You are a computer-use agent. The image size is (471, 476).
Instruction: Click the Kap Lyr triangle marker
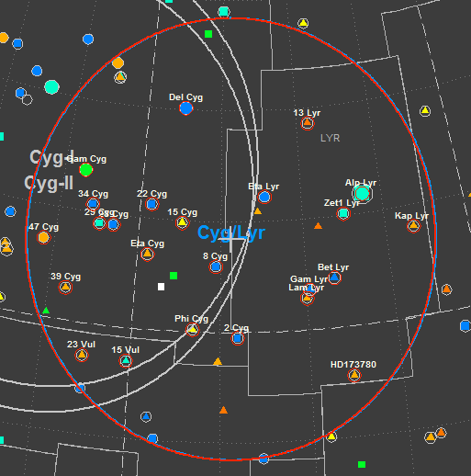point(413,226)
